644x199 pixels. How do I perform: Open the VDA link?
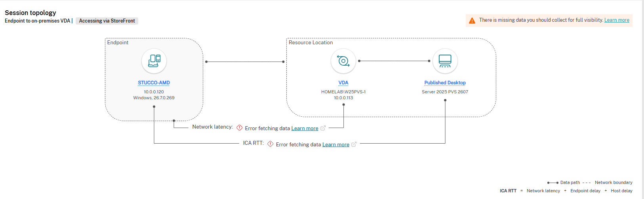click(343, 83)
